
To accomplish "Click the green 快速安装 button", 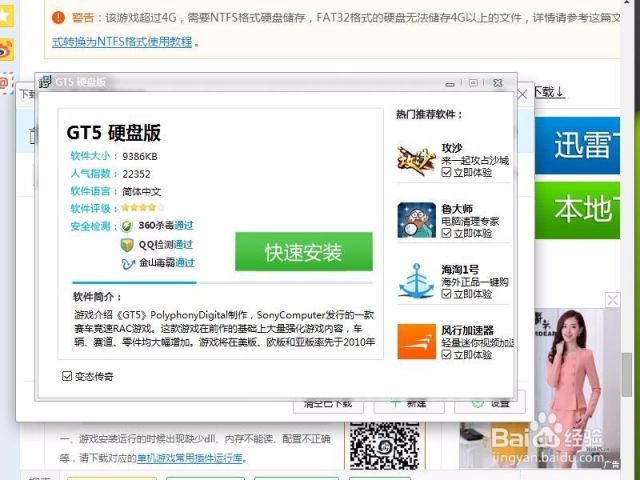I will pyautogui.click(x=304, y=252).
